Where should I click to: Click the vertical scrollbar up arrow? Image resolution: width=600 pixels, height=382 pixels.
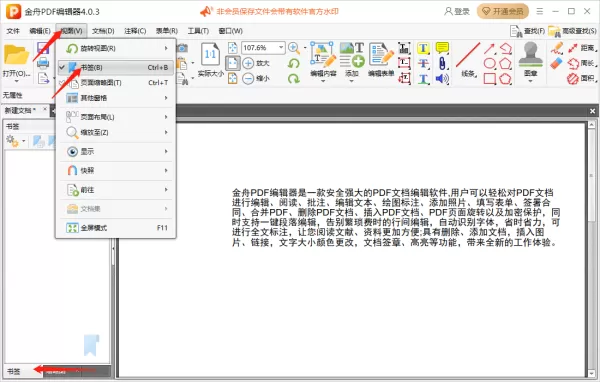coord(592,125)
